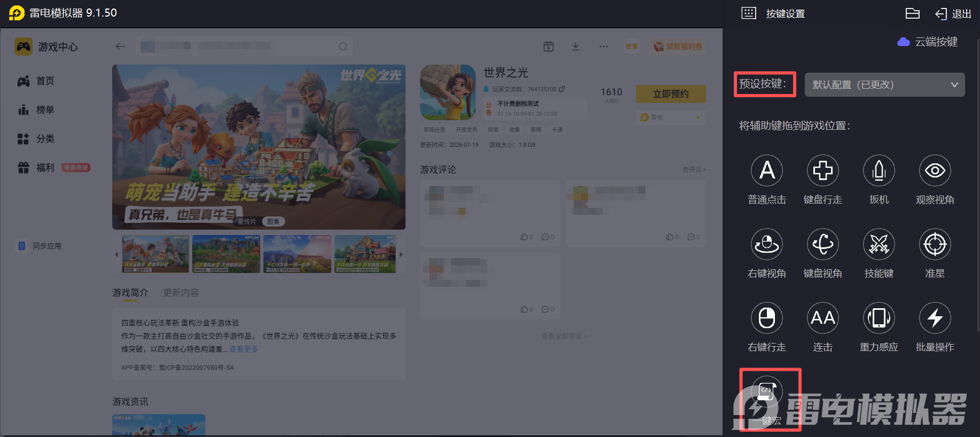The image size is (980, 437).
Task: Show next screenshots with the right arrow
Action: click(401, 254)
